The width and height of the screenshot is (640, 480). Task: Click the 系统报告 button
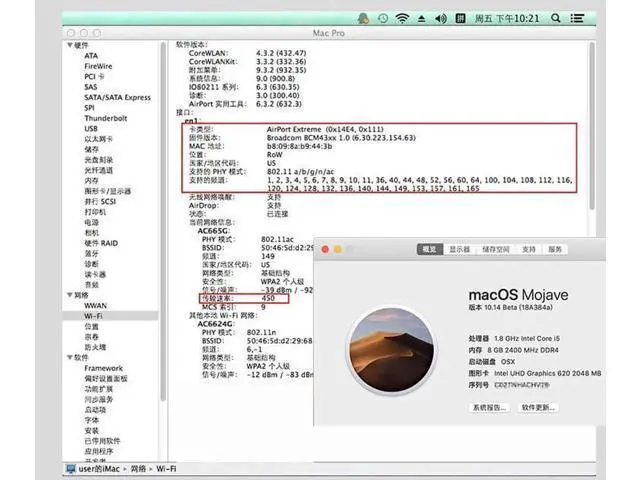point(489,407)
